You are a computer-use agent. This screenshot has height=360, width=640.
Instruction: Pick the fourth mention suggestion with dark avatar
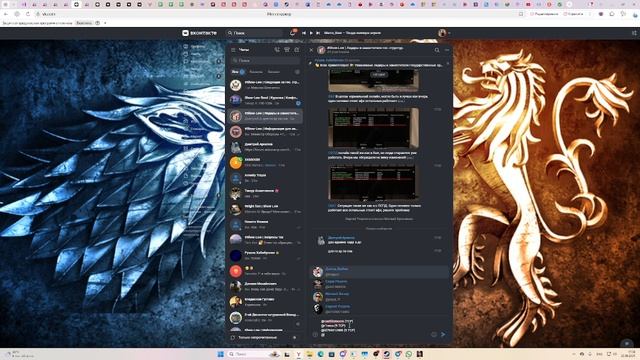click(380, 309)
